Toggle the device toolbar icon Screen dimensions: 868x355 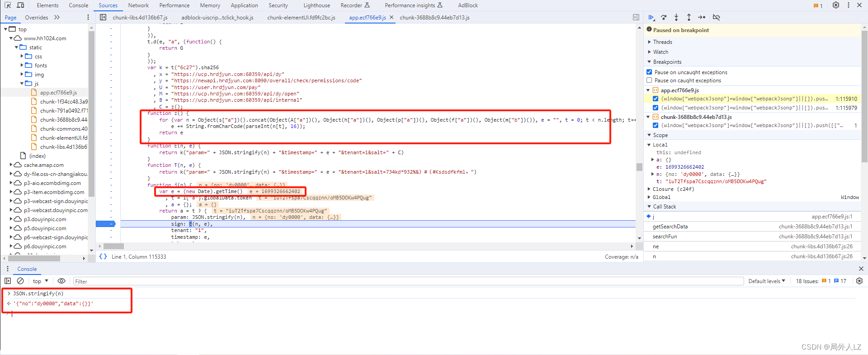point(20,5)
